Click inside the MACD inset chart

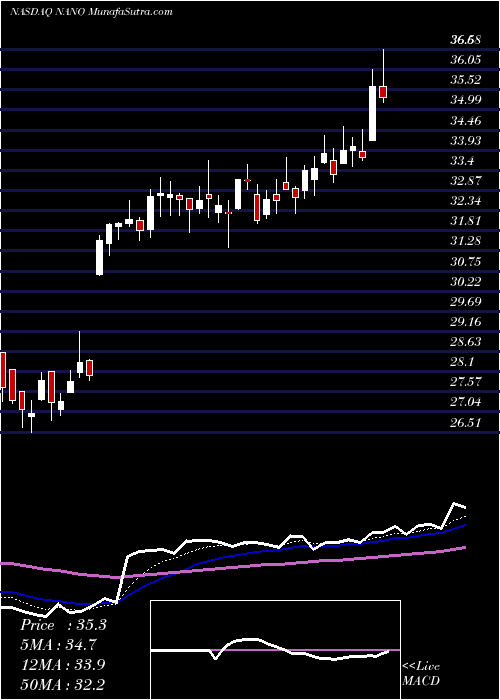[x=275, y=650]
